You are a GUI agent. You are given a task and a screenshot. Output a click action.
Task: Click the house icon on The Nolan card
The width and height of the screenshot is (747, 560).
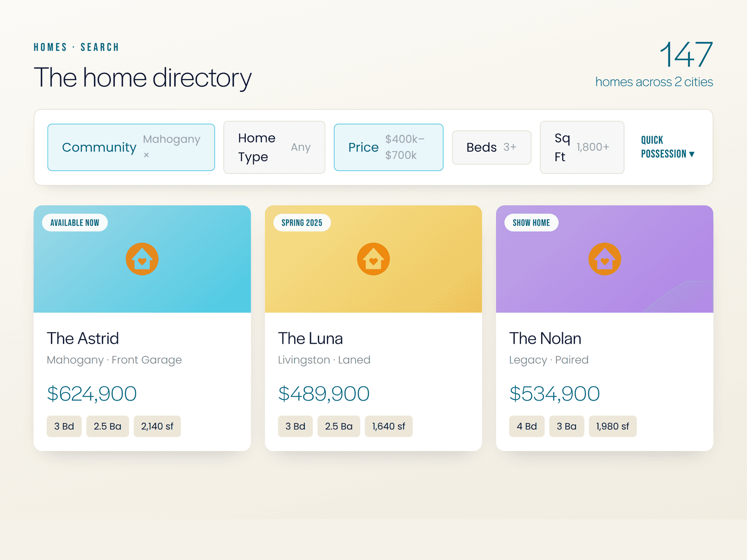pyautogui.click(x=605, y=259)
